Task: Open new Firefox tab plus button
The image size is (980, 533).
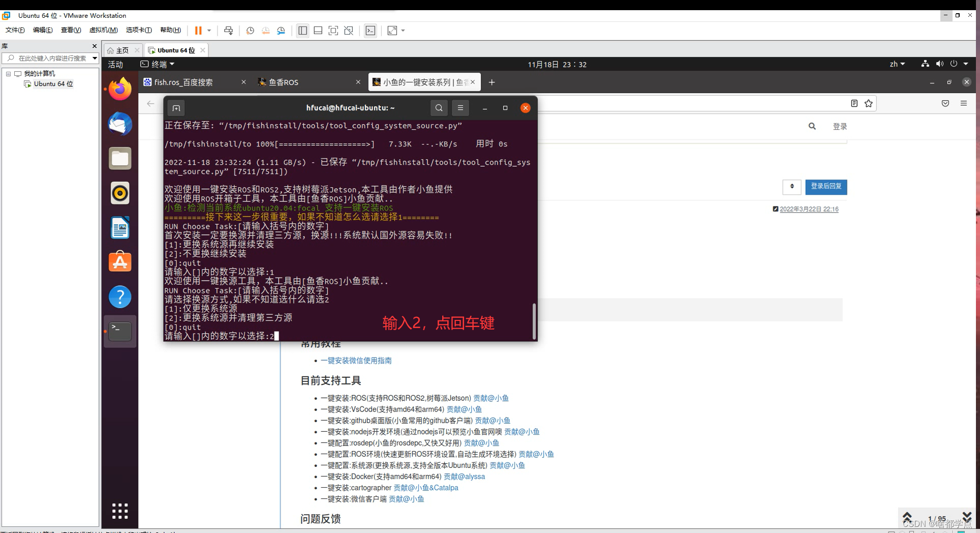Action: click(492, 82)
